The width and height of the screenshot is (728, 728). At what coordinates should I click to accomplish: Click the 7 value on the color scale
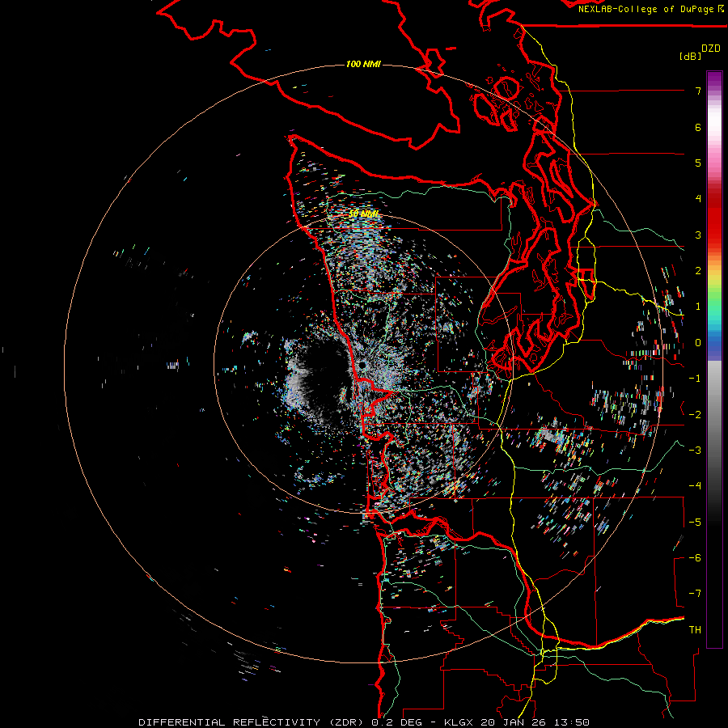tap(698, 91)
